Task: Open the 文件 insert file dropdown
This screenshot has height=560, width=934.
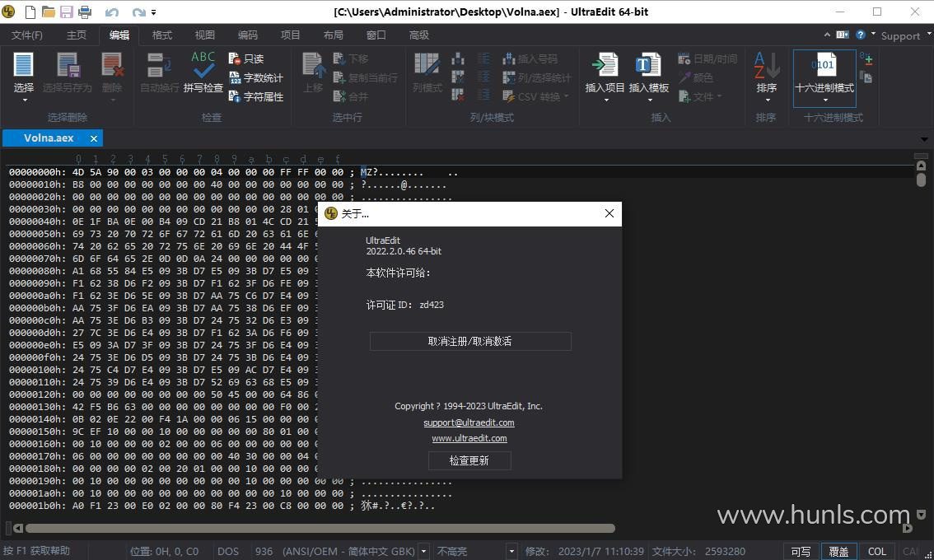Action: click(700, 96)
